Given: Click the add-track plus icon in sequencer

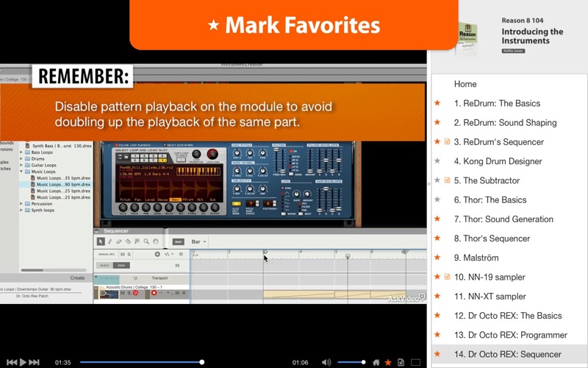Looking at the screenshot, I should click(x=157, y=254).
